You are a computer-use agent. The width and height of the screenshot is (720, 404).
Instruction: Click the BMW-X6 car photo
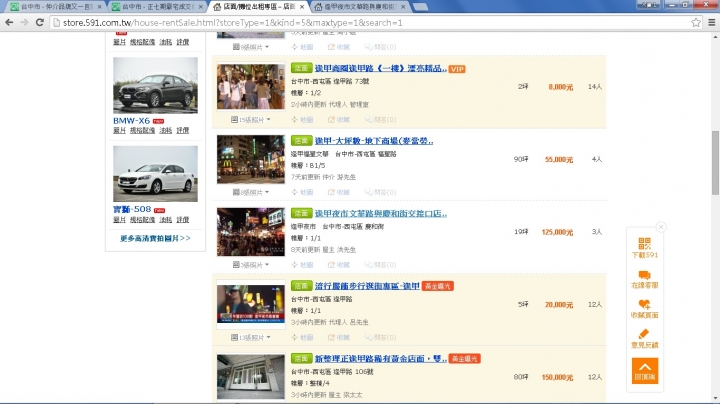[x=155, y=85]
